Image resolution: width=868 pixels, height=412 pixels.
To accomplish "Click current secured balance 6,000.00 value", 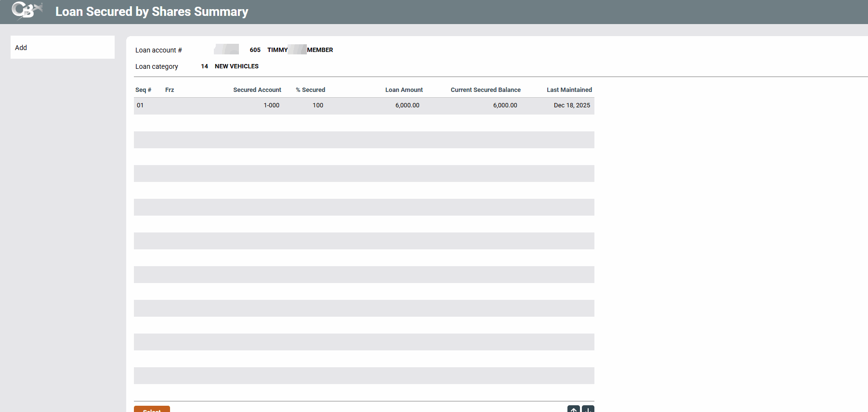I will pos(505,105).
